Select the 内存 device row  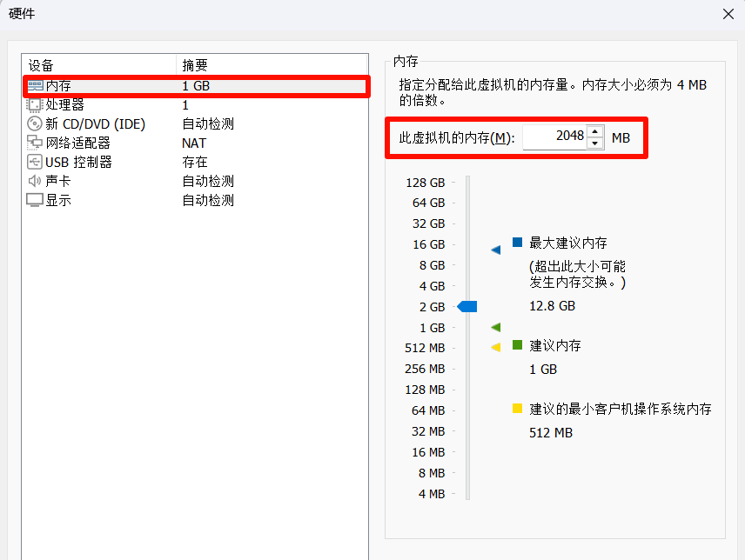pyautogui.click(x=195, y=86)
